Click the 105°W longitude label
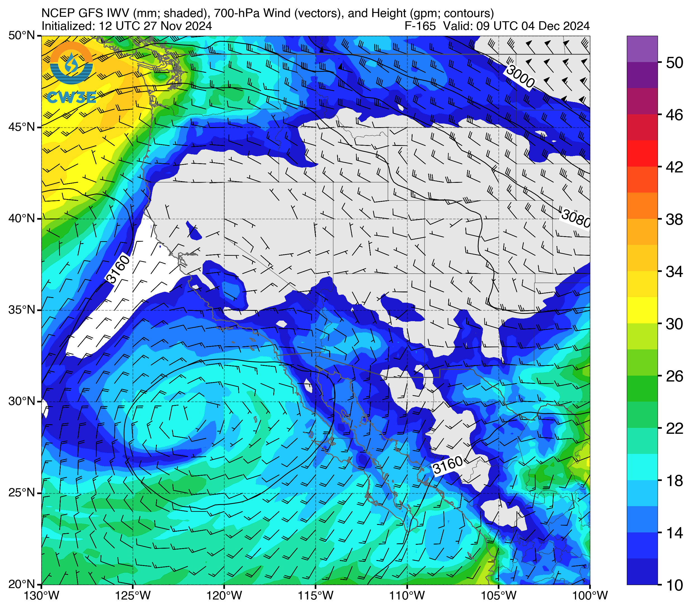The width and height of the screenshot is (692, 616). point(498,595)
